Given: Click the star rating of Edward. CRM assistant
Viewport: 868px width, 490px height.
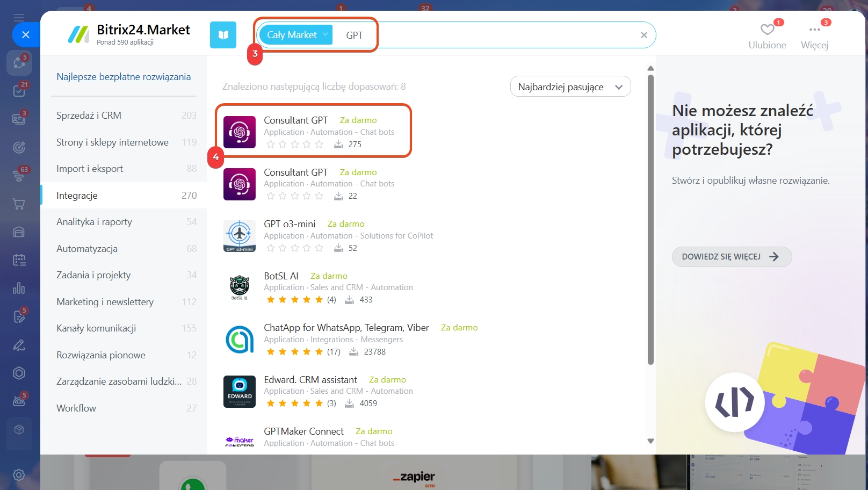Looking at the screenshot, I should click(294, 403).
